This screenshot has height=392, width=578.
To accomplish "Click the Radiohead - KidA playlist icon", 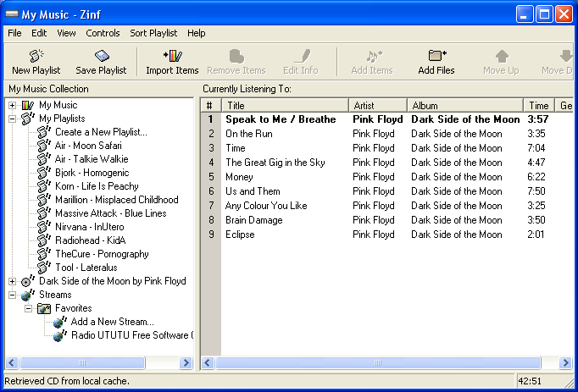I will [44, 240].
